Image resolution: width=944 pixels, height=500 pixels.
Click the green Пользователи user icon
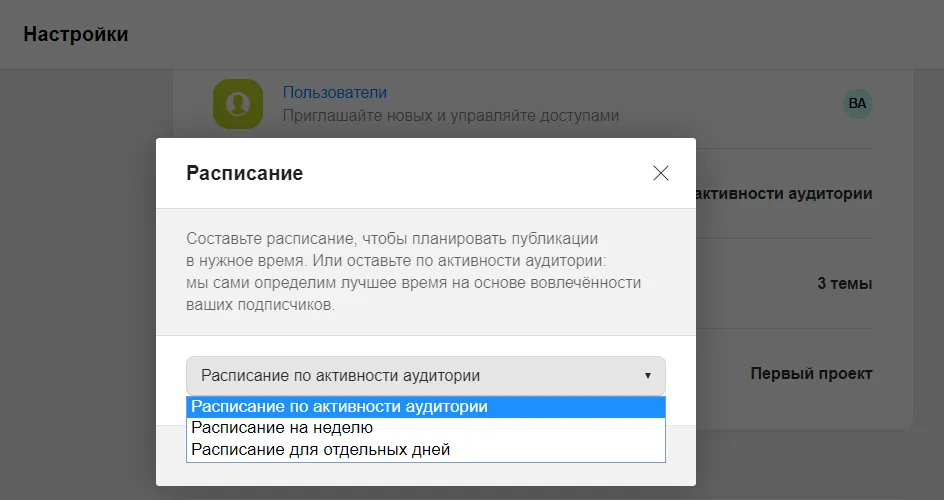(238, 103)
